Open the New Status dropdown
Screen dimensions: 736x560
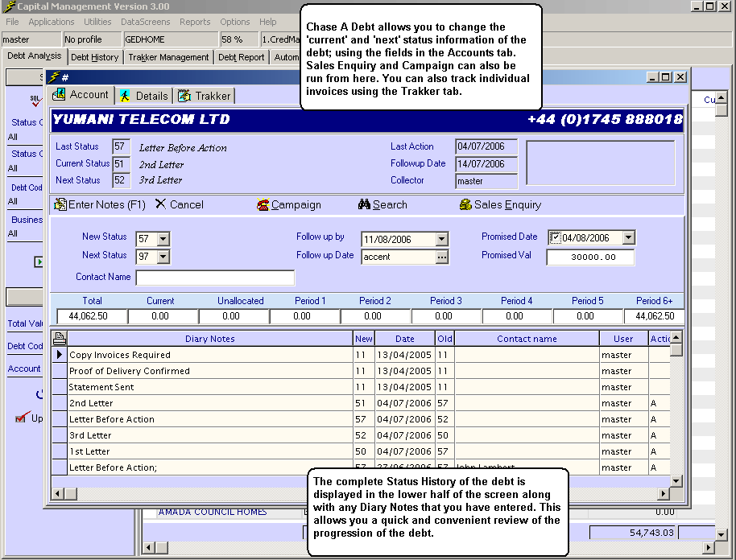click(x=163, y=239)
